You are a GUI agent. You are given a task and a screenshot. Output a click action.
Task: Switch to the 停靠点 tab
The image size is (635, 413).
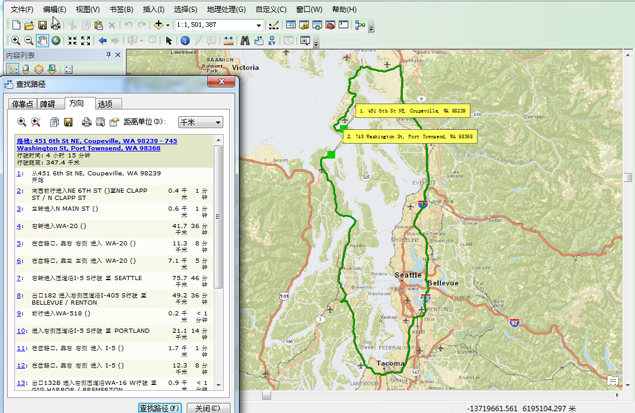[22, 104]
